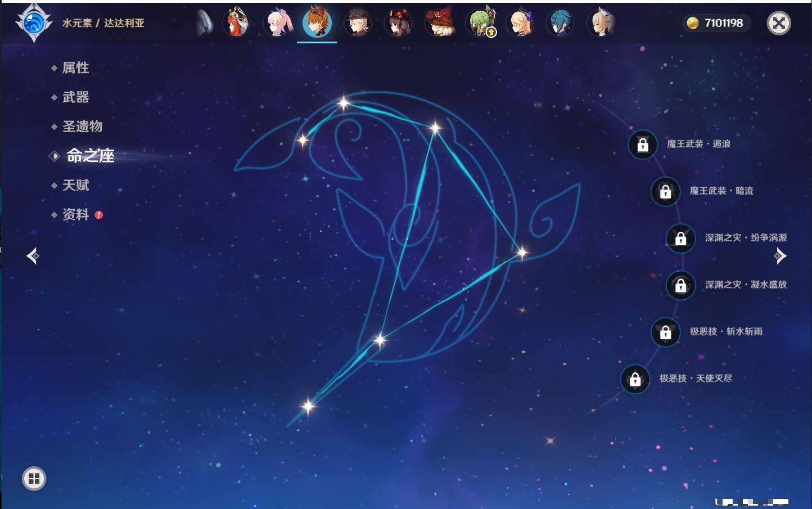The image size is (812, 509).
Task: Click the 魔王武装·暗流 label
Action: pyautogui.click(x=721, y=191)
